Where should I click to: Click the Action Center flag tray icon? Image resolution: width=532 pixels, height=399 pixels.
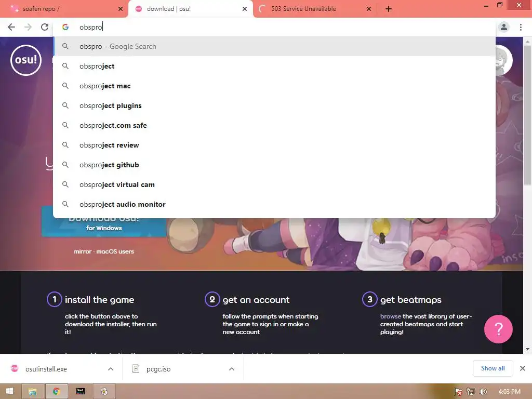[x=458, y=392]
